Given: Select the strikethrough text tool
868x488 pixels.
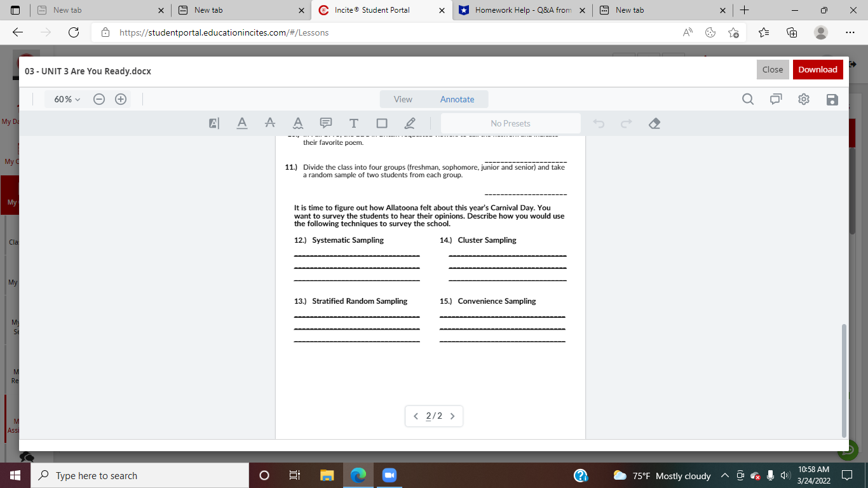Looking at the screenshot, I should click(x=270, y=123).
